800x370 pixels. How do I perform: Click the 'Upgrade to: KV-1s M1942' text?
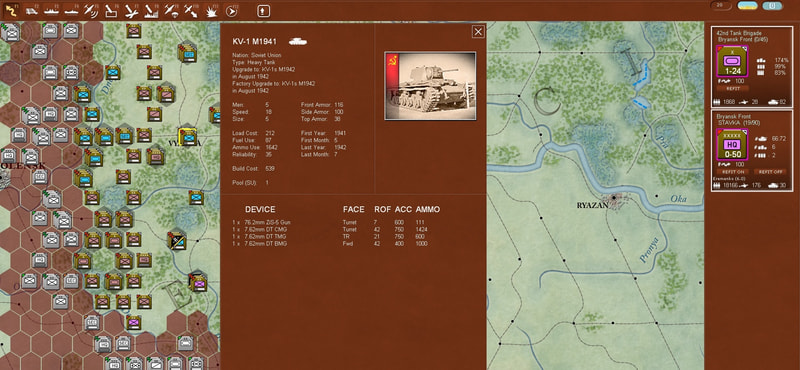point(263,69)
